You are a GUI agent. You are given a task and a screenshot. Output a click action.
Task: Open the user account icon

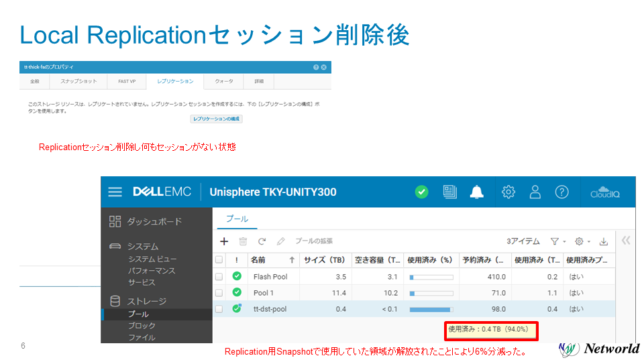coord(535,192)
